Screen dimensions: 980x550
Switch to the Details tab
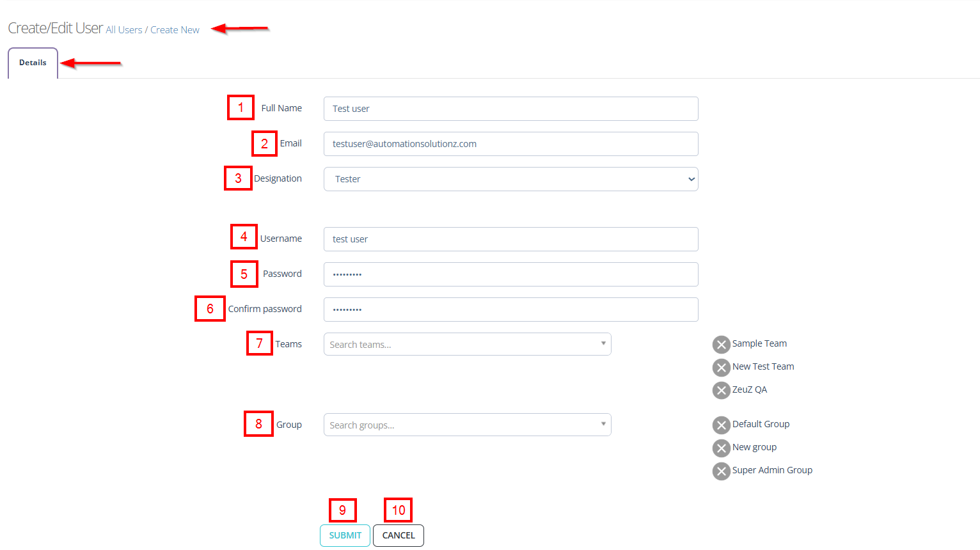pyautogui.click(x=33, y=63)
